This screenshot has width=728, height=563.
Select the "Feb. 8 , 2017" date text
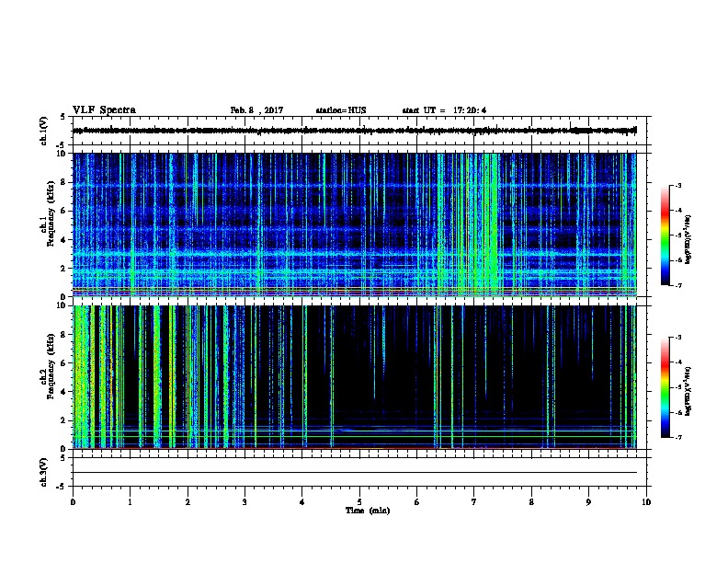(x=256, y=110)
